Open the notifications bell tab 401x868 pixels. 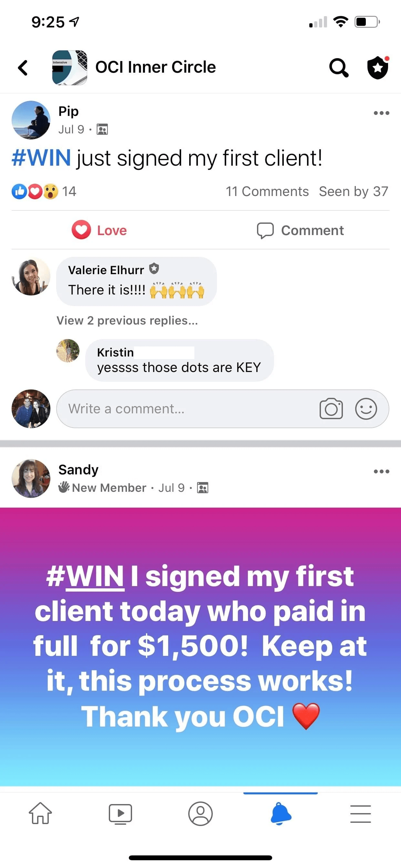coord(281,813)
